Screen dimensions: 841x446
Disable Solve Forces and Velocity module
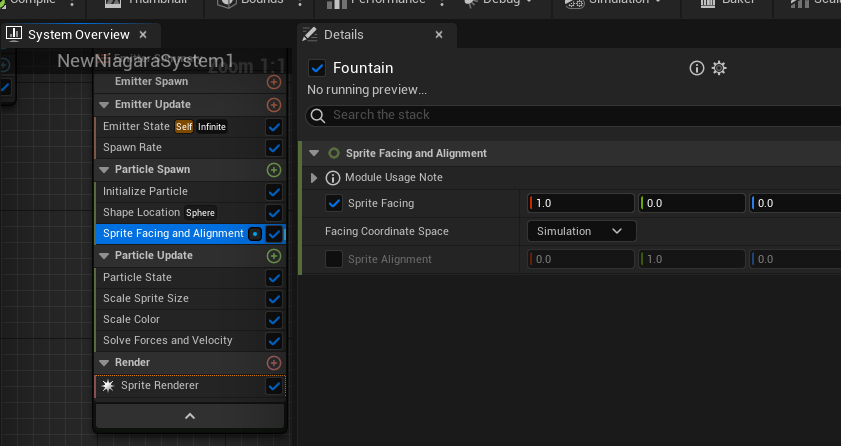click(x=274, y=341)
